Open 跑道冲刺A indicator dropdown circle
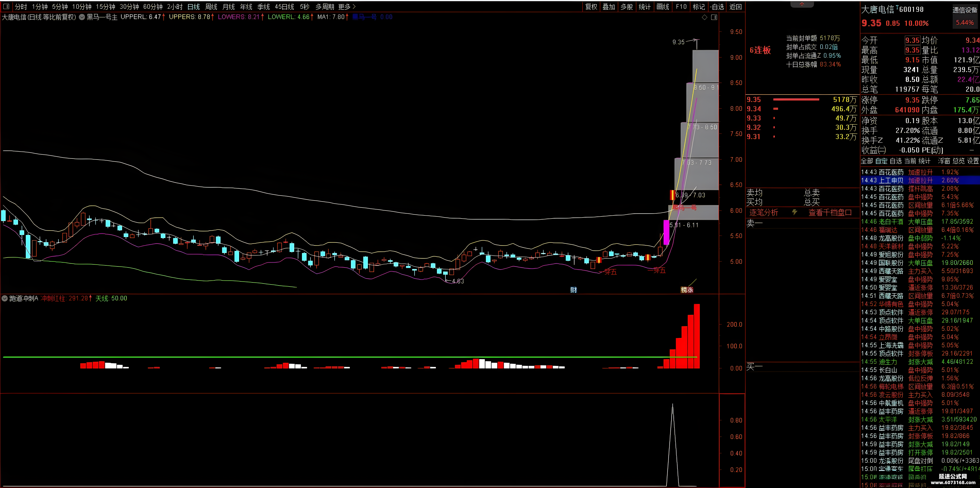Viewport: 980px width, 488px height. (5, 299)
